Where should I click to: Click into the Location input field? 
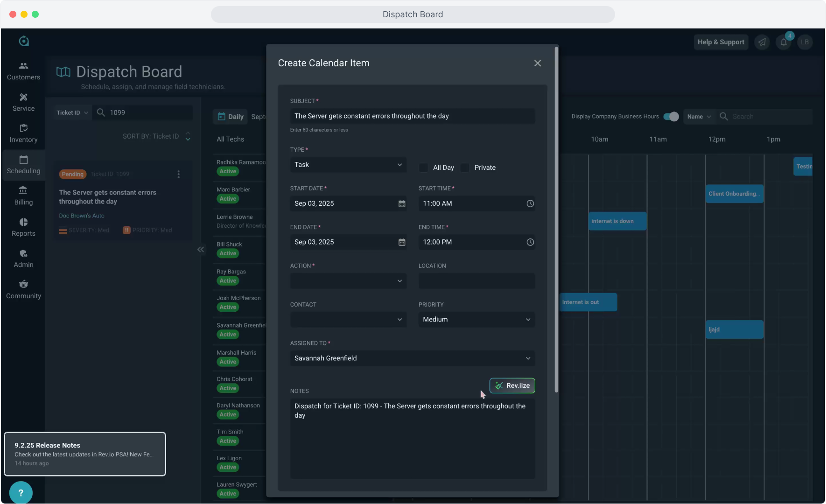point(476,281)
